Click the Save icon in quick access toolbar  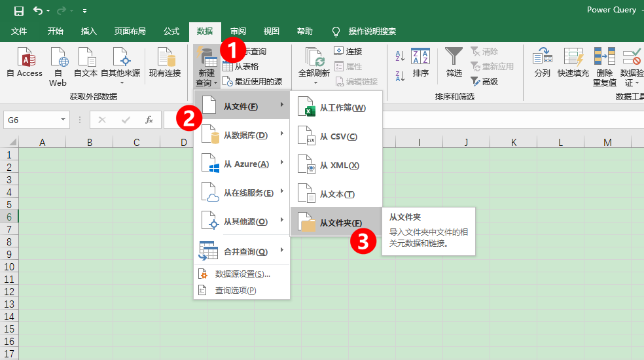point(19,10)
